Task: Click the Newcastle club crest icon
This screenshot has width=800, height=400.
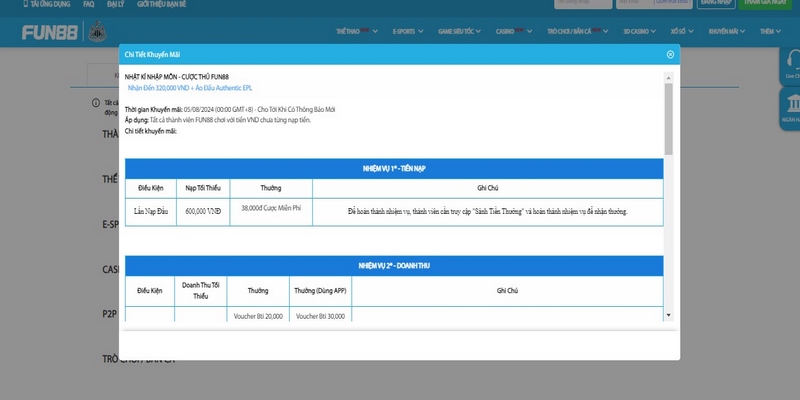Action: pyautogui.click(x=97, y=32)
